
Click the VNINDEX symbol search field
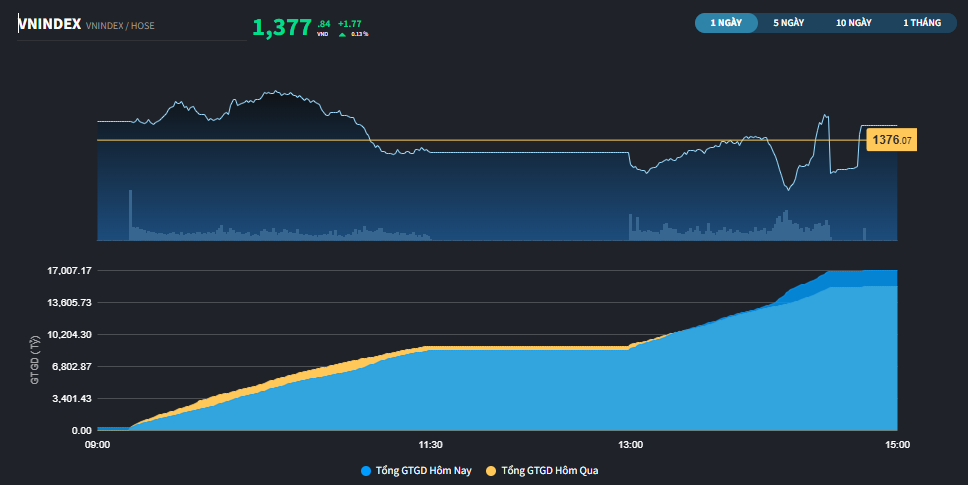coord(50,25)
